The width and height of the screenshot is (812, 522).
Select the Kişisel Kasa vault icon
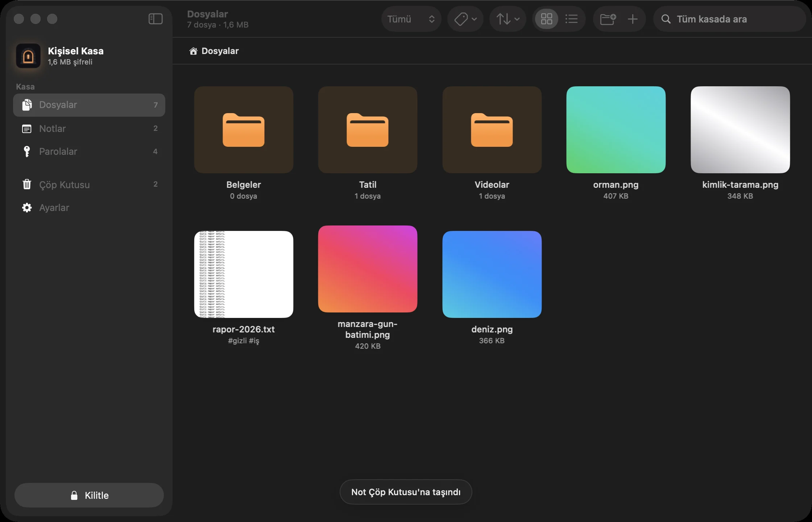28,56
